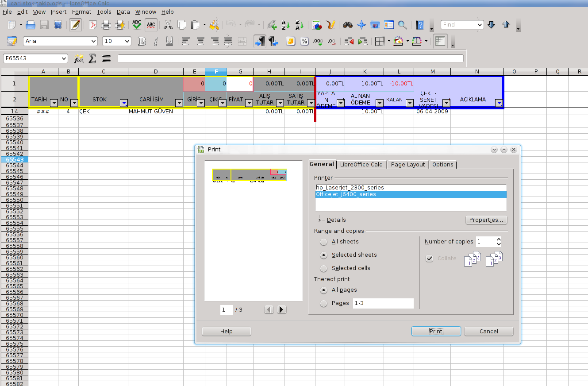Select the All sheets radio button
Viewport: 588px width, 386px height.
(324, 242)
